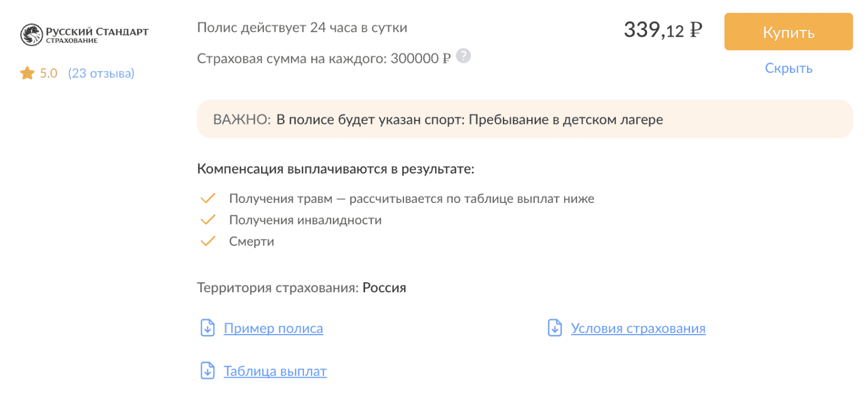Download the Таблица выплат document
This screenshot has height=394, width=868.
[x=275, y=371]
